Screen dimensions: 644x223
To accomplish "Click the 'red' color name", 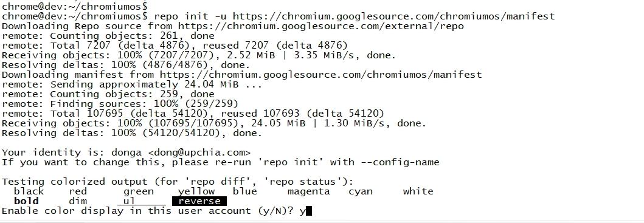I will [78, 191].
